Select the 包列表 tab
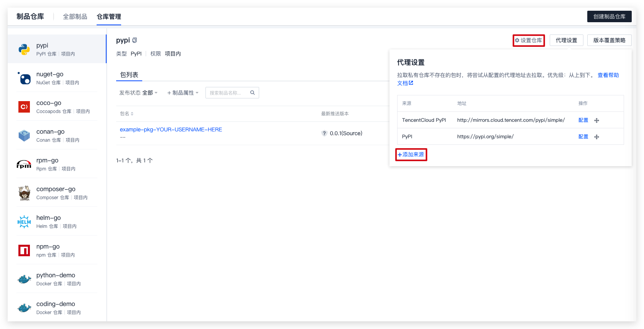The width and height of the screenshot is (644, 329). point(129,75)
